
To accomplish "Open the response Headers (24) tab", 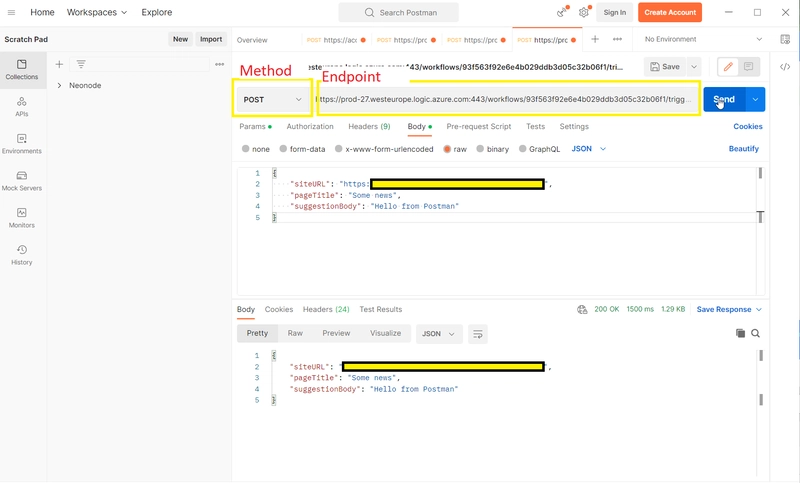I will pyautogui.click(x=326, y=310).
